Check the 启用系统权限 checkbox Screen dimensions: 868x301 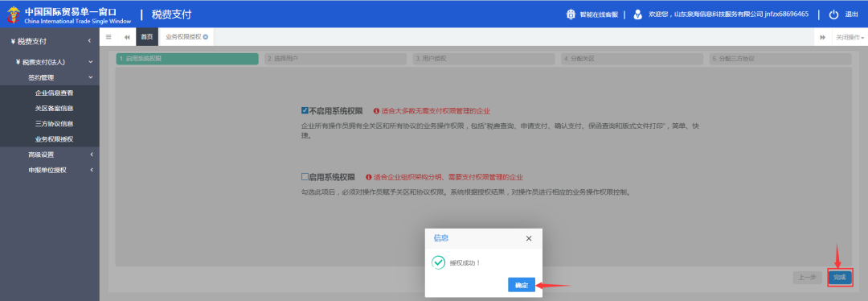point(305,177)
